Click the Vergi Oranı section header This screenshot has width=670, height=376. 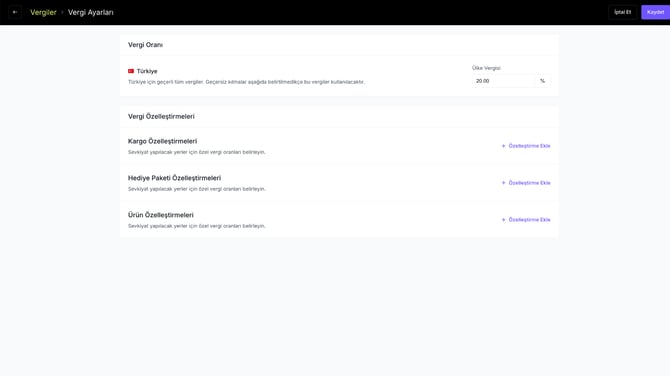click(x=145, y=45)
